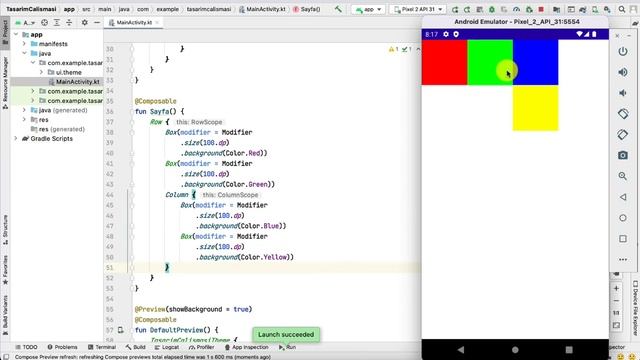Click code line Color.Yellow in editor

pyautogui.click(x=244, y=257)
